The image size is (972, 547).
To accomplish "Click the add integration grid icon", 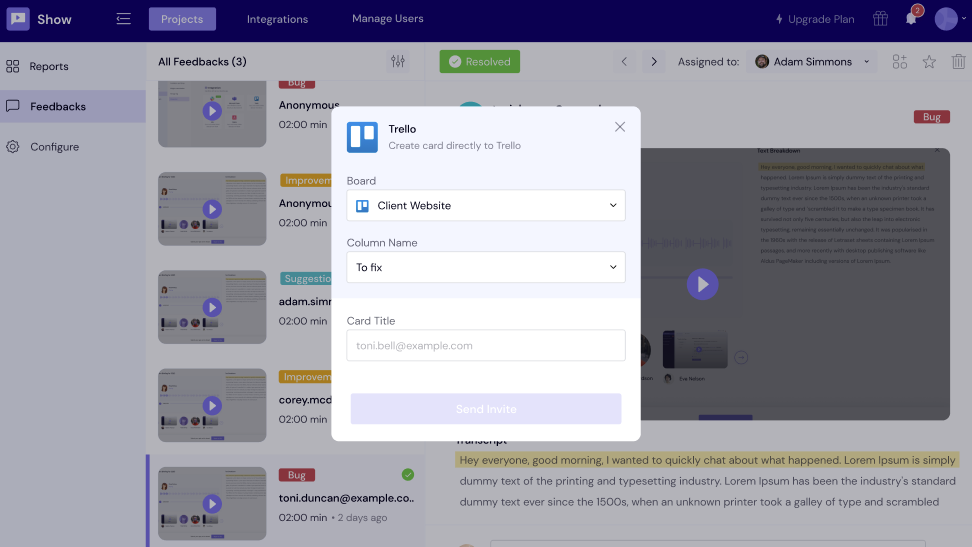I will coord(900,62).
